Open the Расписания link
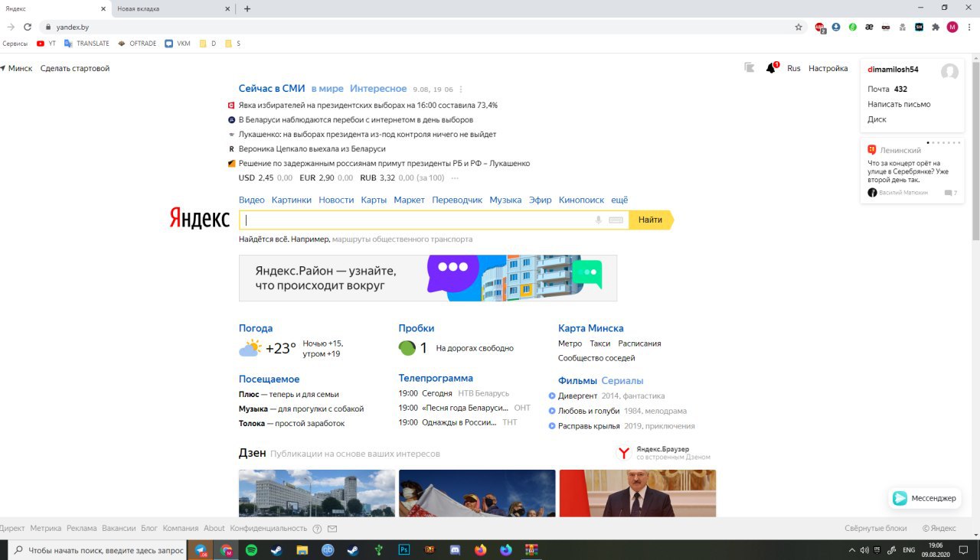 pyautogui.click(x=639, y=343)
